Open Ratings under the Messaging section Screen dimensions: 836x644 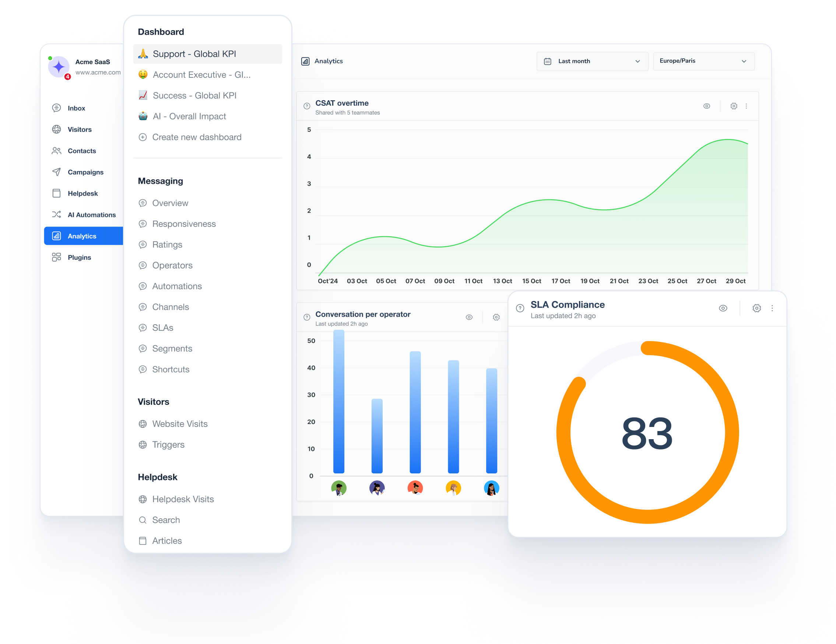coord(167,244)
